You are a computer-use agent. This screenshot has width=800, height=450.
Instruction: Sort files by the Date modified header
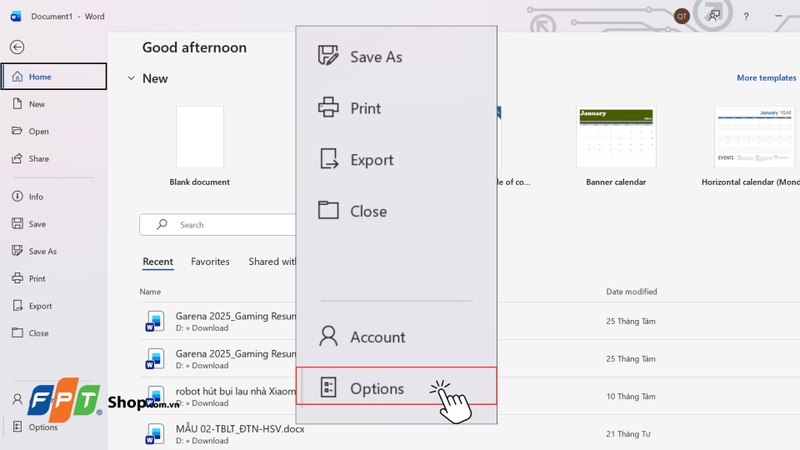pos(631,291)
